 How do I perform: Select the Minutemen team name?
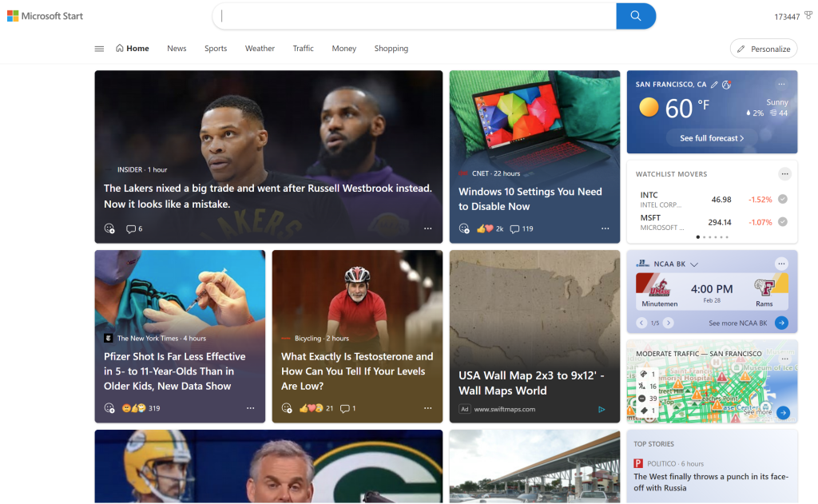pos(659,304)
